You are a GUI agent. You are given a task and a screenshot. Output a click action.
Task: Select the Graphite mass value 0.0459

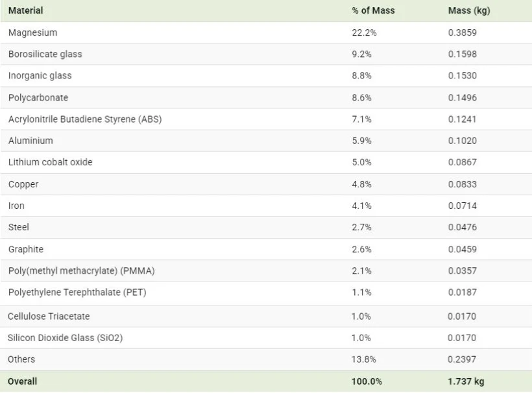pos(462,249)
